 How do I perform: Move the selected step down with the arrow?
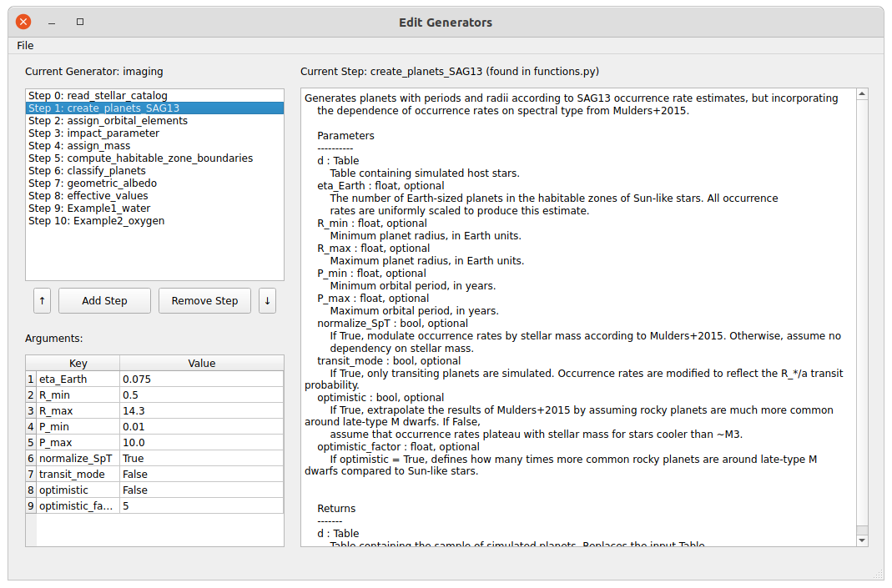tap(267, 301)
